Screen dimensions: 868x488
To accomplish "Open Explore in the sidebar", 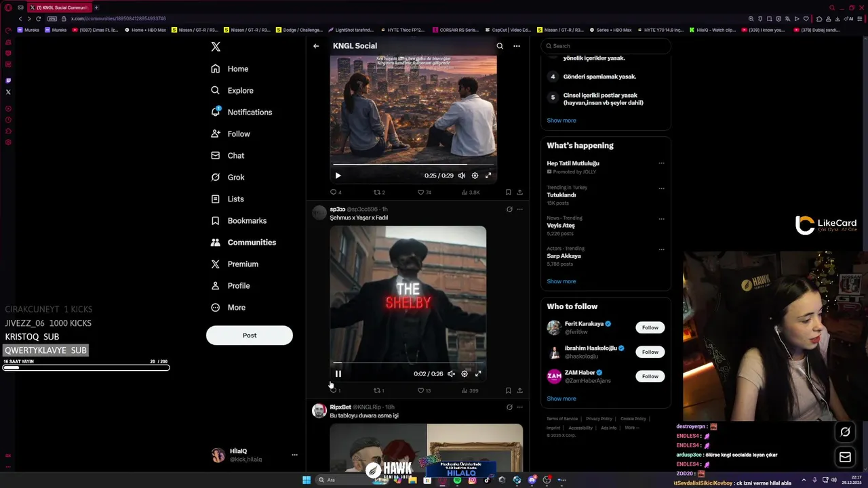I will (x=232, y=90).
